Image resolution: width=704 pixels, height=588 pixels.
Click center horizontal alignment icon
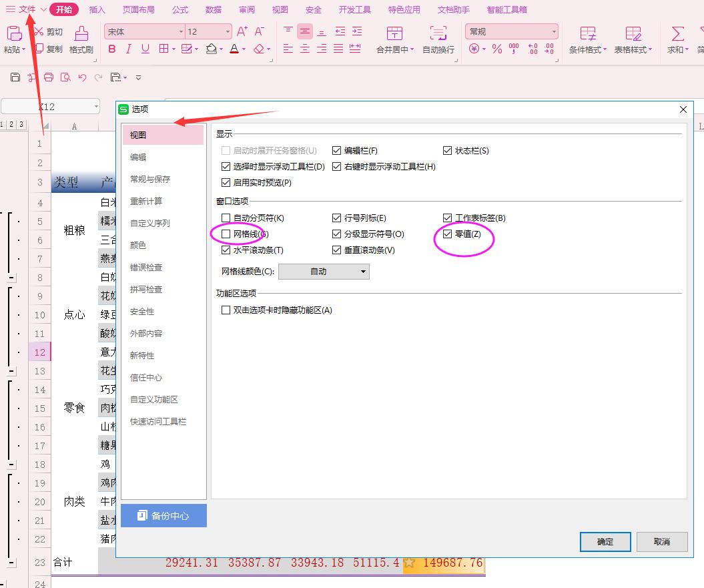click(305, 49)
